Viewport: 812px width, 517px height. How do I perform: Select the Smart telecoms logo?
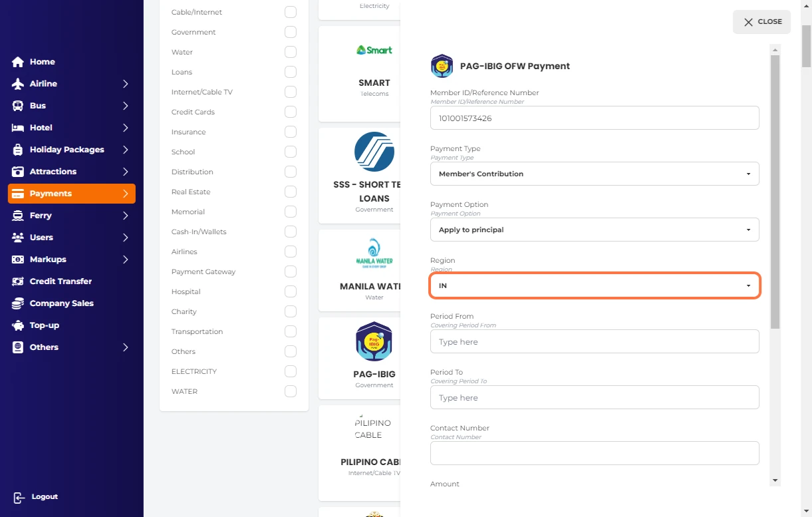(x=374, y=50)
